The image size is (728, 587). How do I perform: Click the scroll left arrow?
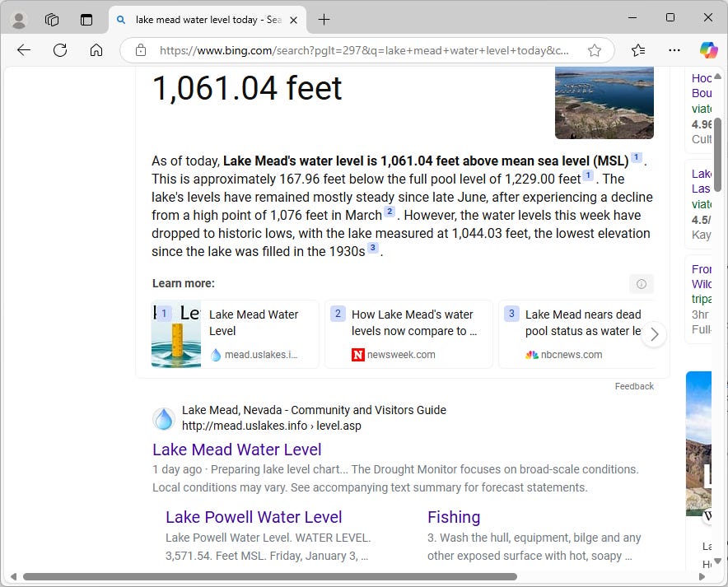pos(13,576)
